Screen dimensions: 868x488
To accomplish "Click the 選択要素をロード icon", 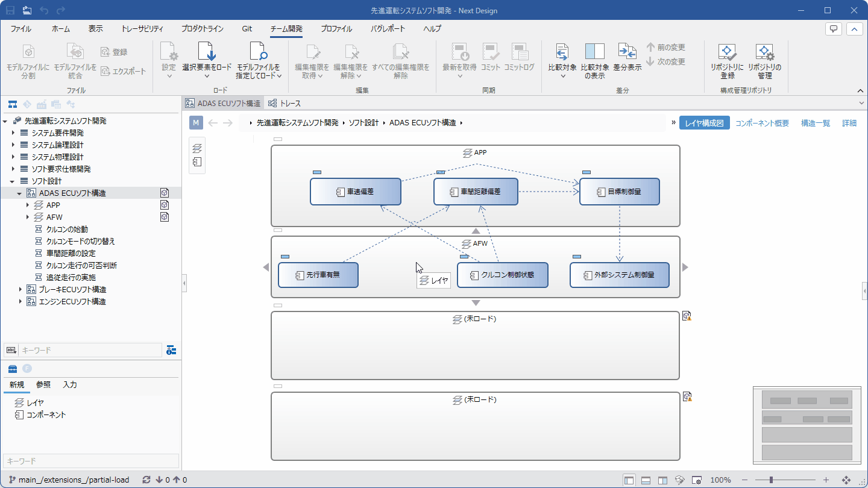I will click(206, 52).
